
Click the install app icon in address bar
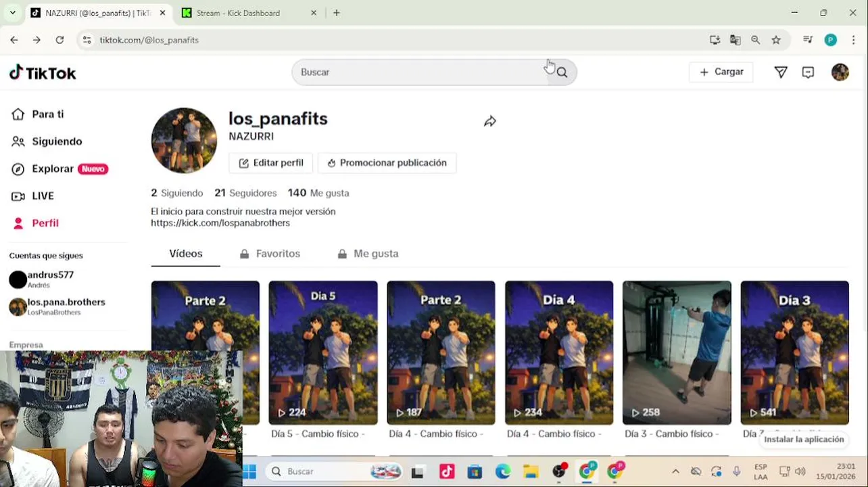pyautogui.click(x=715, y=40)
